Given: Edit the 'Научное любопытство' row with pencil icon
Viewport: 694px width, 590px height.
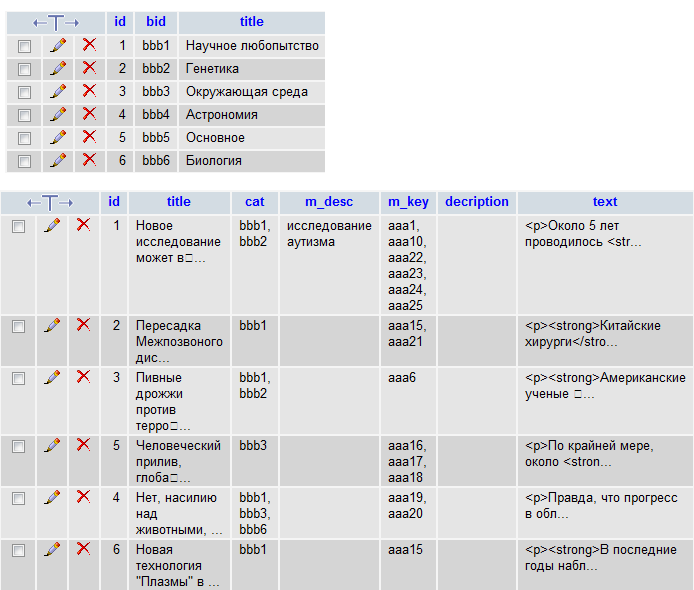Looking at the screenshot, I should pos(58,46).
